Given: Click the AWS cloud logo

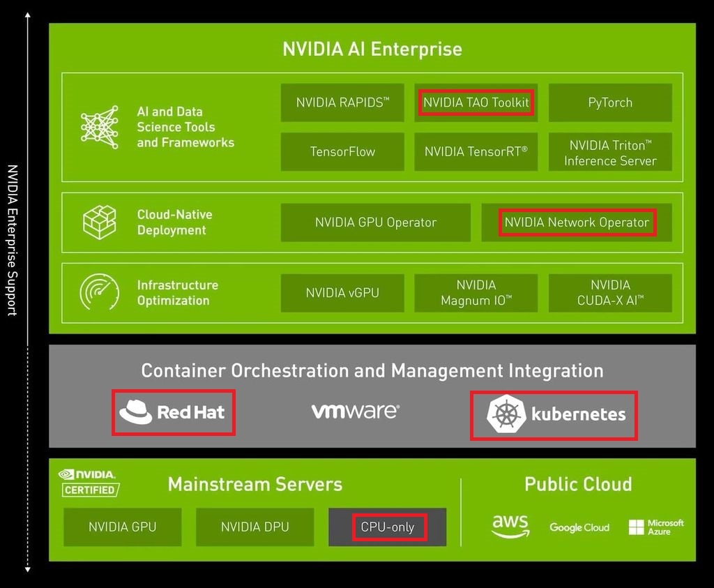Looking at the screenshot, I should (x=510, y=527).
